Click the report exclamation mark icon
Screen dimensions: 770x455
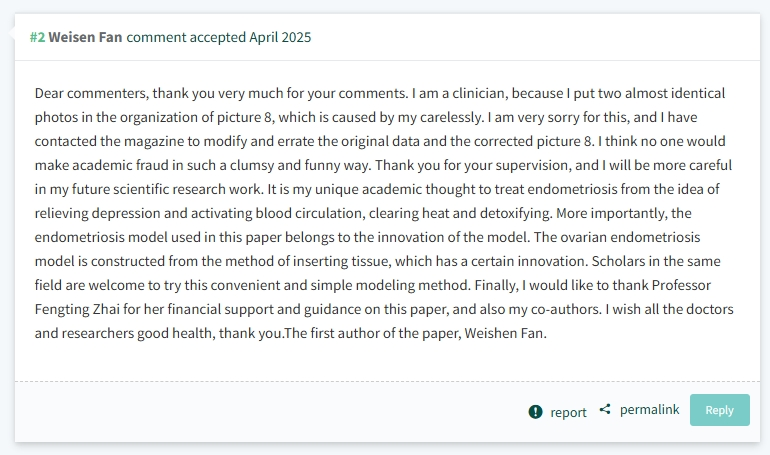click(535, 412)
